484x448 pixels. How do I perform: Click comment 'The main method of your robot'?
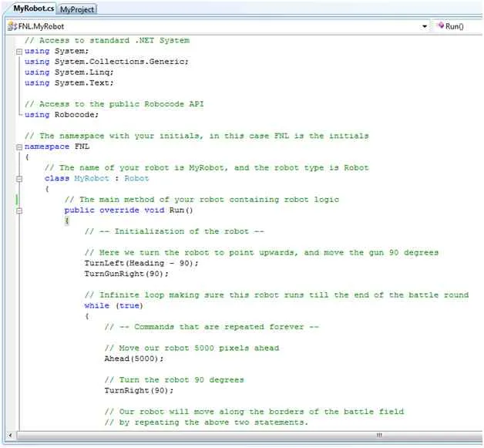click(x=202, y=200)
